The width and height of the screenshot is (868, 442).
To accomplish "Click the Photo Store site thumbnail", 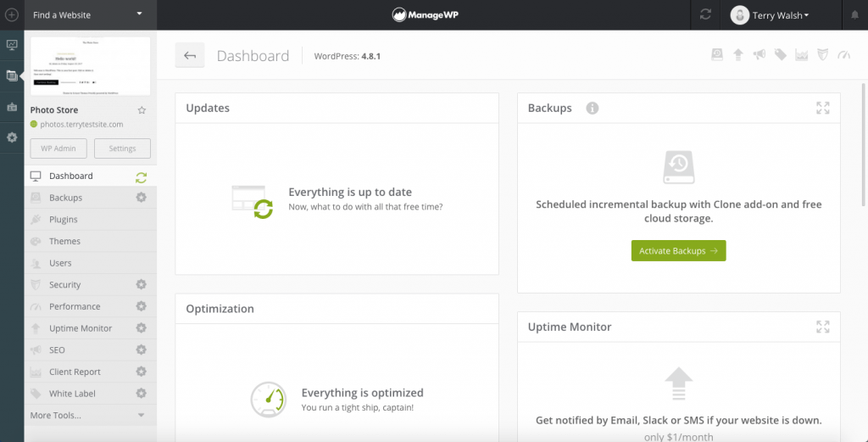I will pyautogui.click(x=90, y=66).
